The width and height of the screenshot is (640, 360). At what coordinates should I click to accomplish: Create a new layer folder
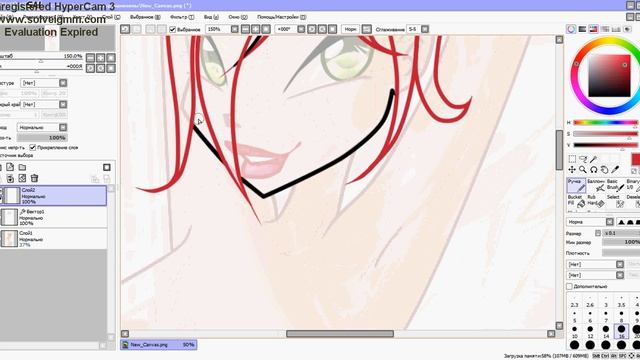pos(22,167)
